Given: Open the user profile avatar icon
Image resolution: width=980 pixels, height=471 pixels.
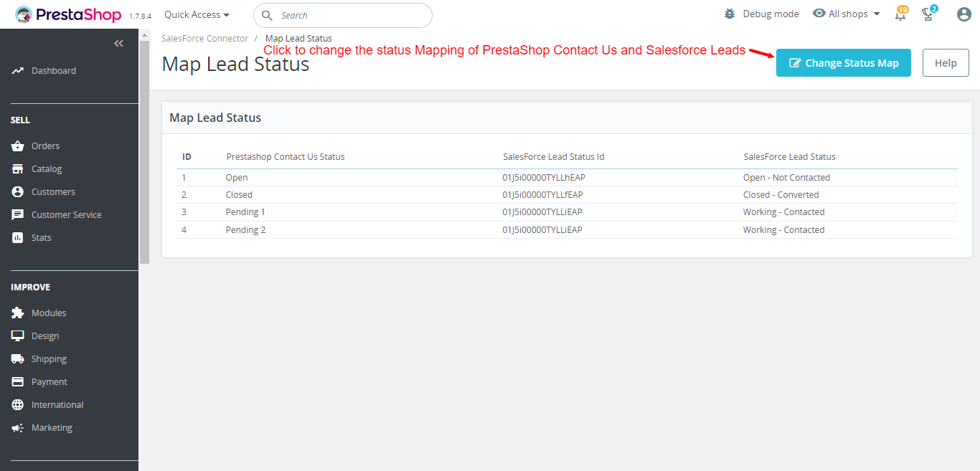Looking at the screenshot, I should [x=964, y=14].
